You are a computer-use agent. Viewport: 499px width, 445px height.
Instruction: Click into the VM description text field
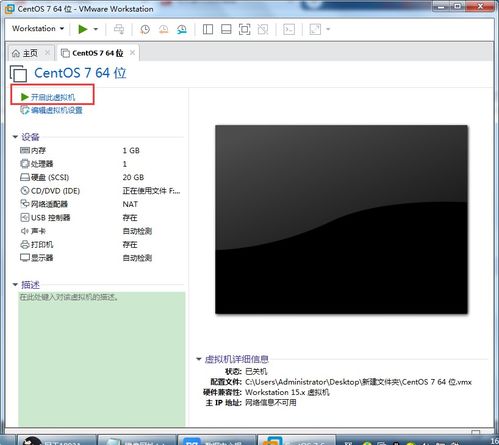point(102,359)
